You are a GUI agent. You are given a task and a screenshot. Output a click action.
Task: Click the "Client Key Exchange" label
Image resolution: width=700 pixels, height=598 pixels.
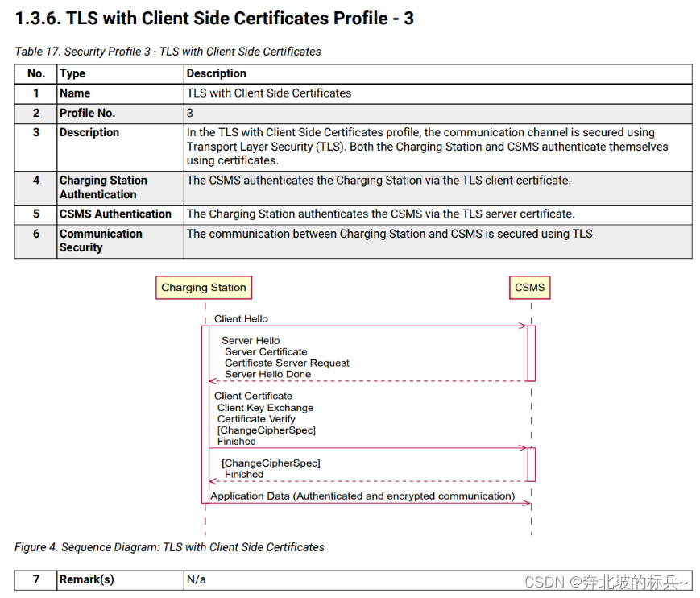point(265,408)
